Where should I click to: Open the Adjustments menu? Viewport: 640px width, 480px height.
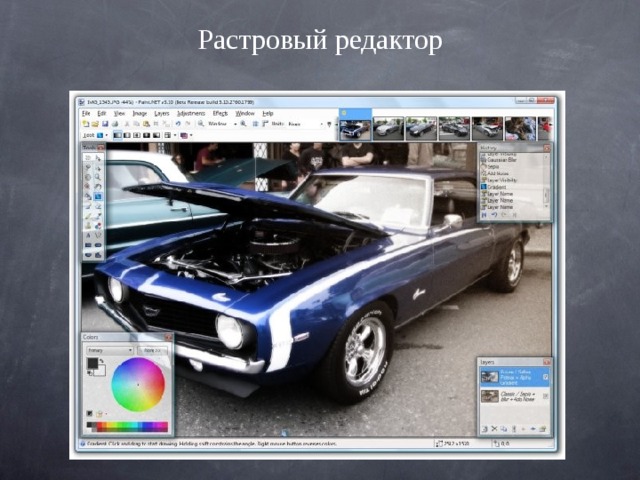pyautogui.click(x=191, y=113)
